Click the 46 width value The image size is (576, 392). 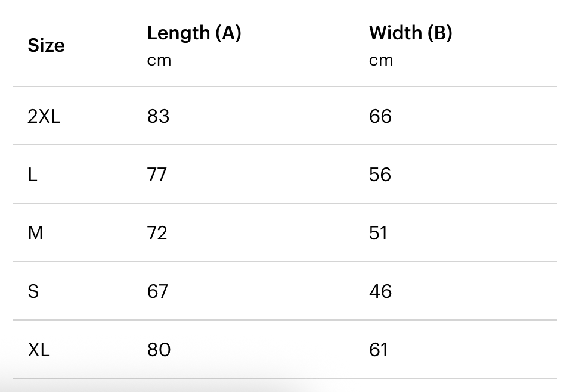click(x=380, y=291)
